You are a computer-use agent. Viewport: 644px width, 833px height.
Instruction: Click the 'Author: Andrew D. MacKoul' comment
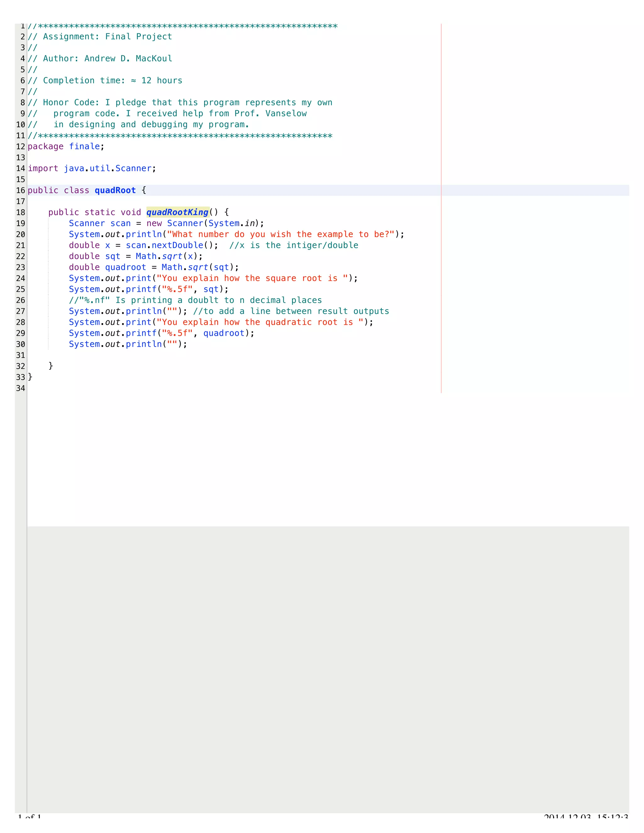[x=100, y=58]
